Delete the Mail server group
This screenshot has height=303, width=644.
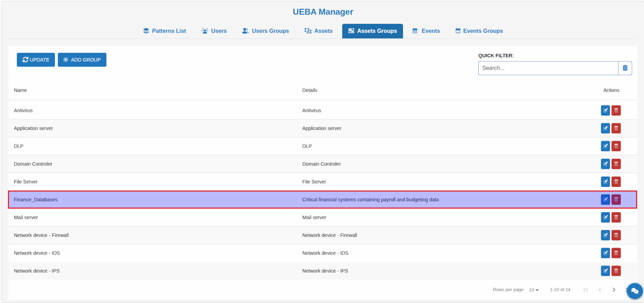[x=616, y=217]
